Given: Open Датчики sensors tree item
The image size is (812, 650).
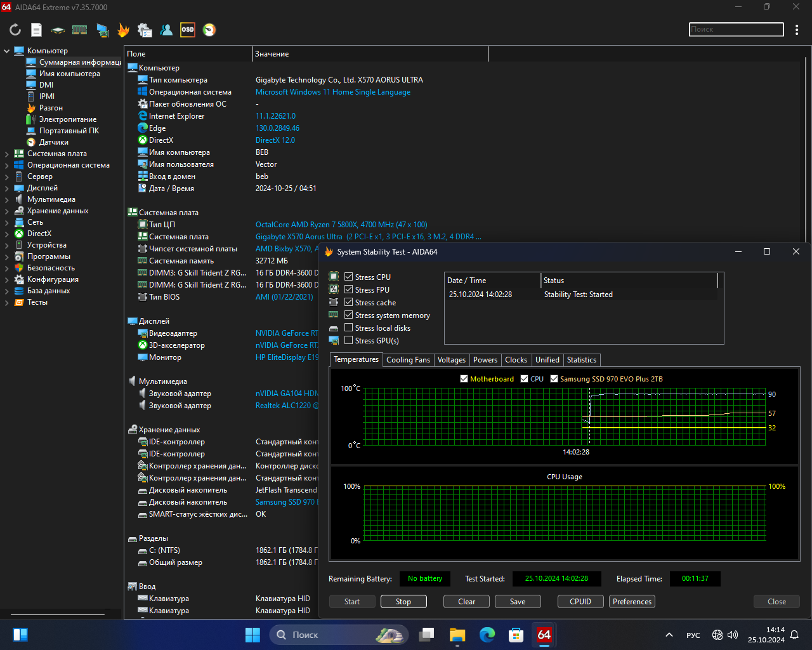Looking at the screenshot, I should point(54,142).
